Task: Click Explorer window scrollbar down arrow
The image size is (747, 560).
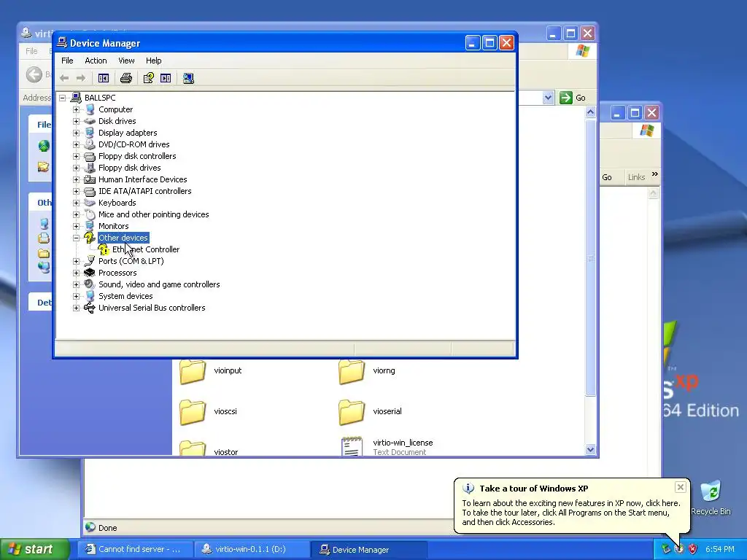Action: coord(590,449)
